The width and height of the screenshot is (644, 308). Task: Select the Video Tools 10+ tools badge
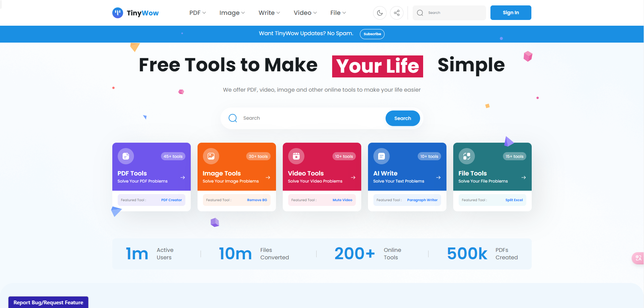(x=344, y=156)
